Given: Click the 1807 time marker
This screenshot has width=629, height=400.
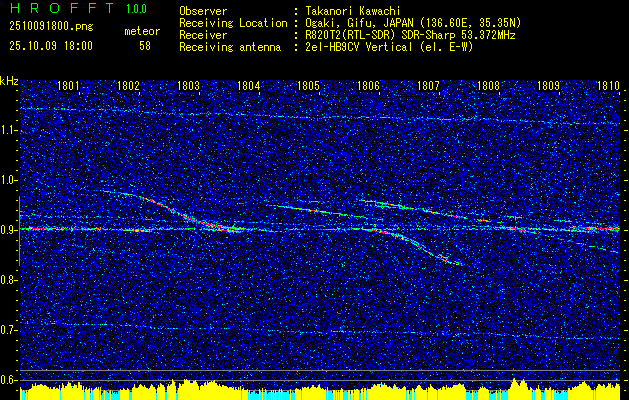Looking at the screenshot, I should [428, 86].
